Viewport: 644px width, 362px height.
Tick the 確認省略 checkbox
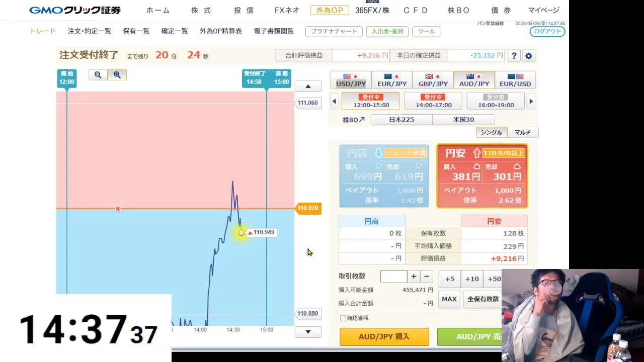point(343,318)
